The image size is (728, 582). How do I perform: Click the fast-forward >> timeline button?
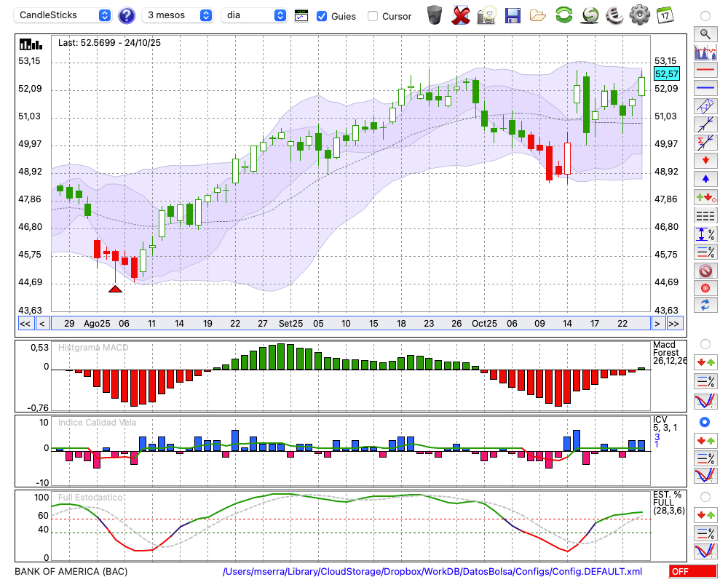pyautogui.click(x=675, y=324)
